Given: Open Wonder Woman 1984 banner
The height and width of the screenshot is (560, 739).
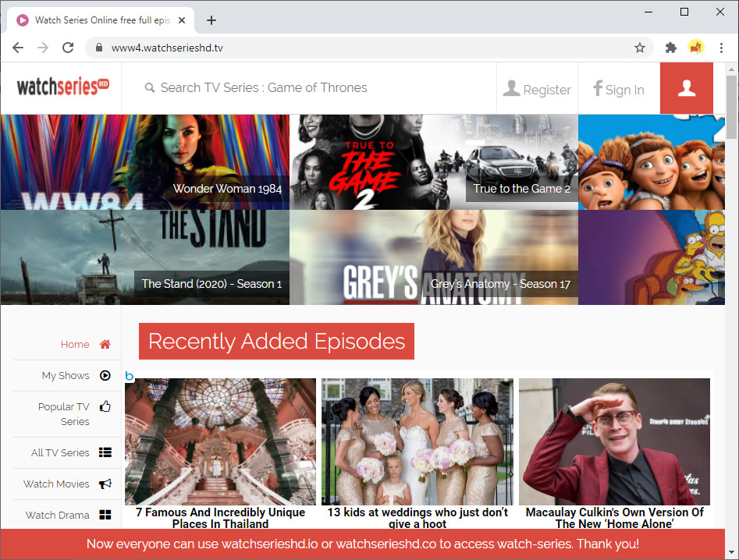Looking at the screenshot, I should click(x=144, y=162).
